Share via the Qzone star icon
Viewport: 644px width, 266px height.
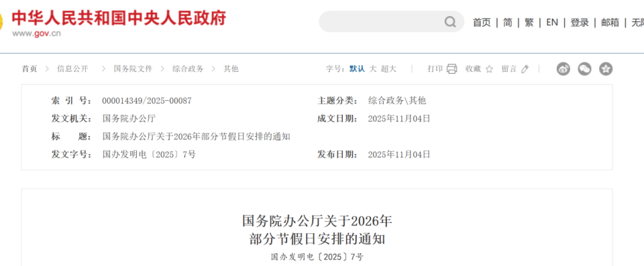pos(606,69)
